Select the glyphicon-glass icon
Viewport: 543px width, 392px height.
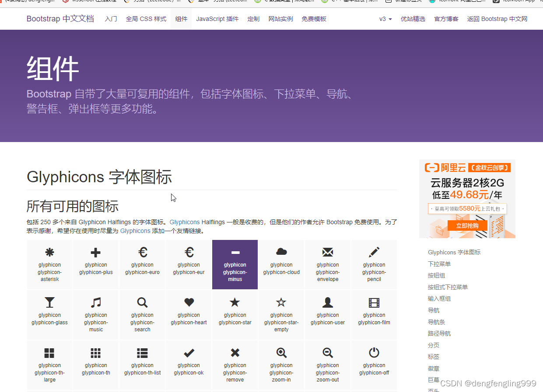coord(49,302)
